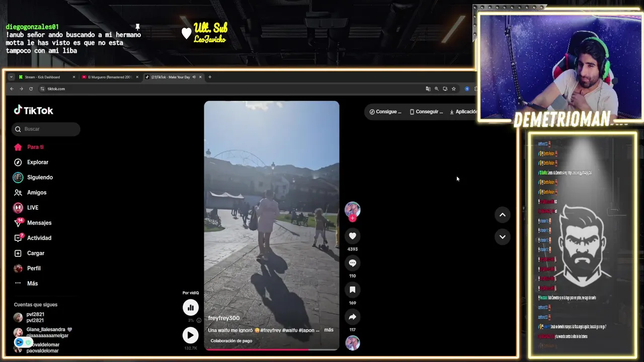Click the #waifu hashtag

(289, 330)
